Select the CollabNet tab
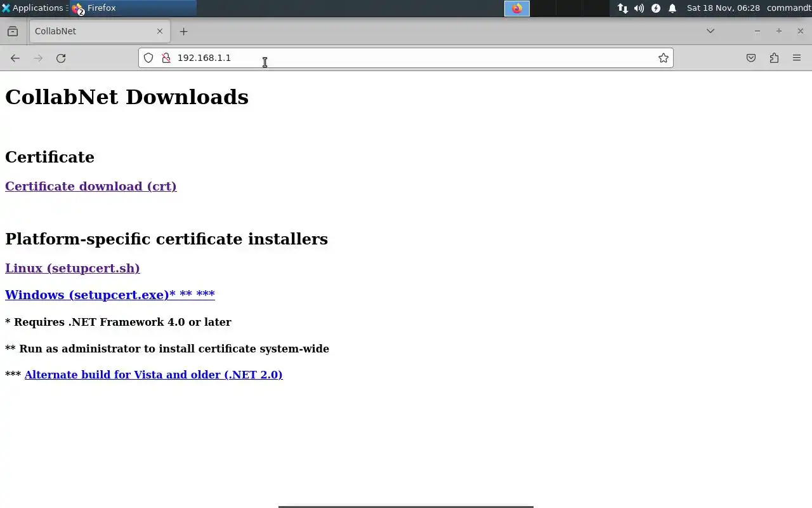The image size is (812, 508). coord(99,31)
